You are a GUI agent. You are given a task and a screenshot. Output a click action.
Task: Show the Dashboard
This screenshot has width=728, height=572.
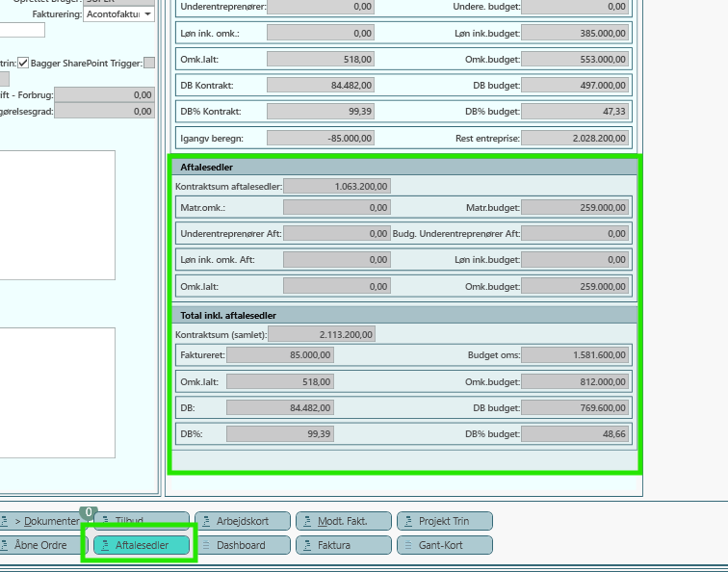[x=243, y=545]
